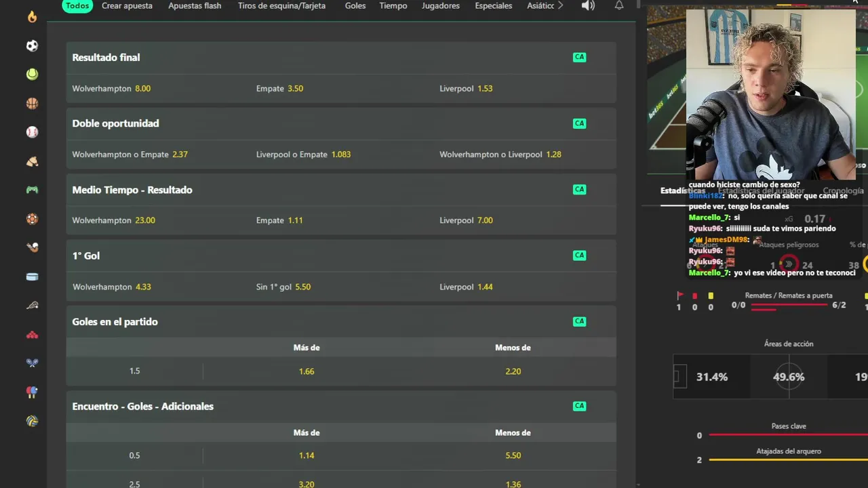Open the Crear apuesta tab
This screenshot has width=868, height=488.
tap(127, 5)
